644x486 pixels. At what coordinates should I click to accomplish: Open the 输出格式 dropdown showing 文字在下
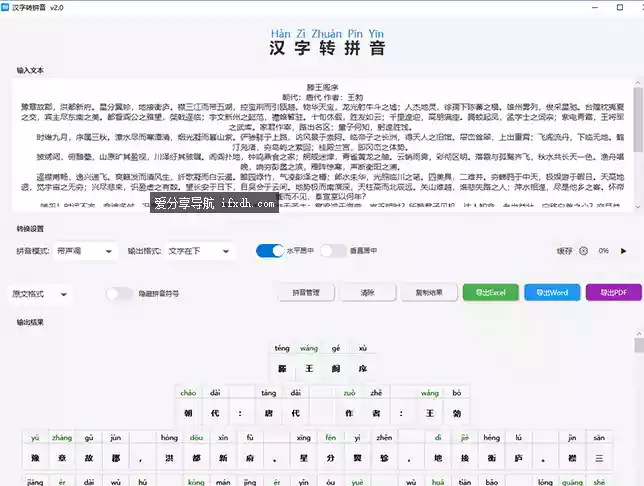200,251
